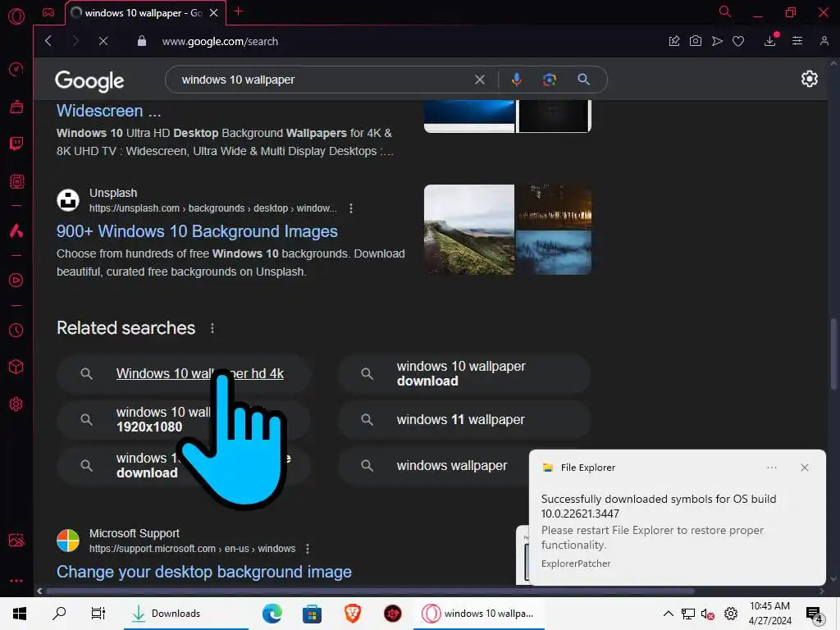Open the muted volume tray icon
The height and width of the screenshot is (630, 840).
[x=708, y=614]
